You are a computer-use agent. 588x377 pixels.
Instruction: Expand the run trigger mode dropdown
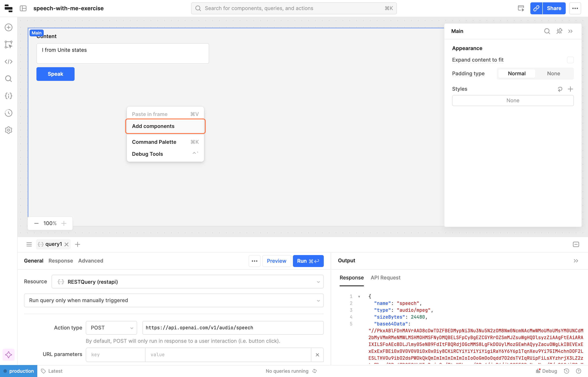pyautogui.click(x=174, y=300)
